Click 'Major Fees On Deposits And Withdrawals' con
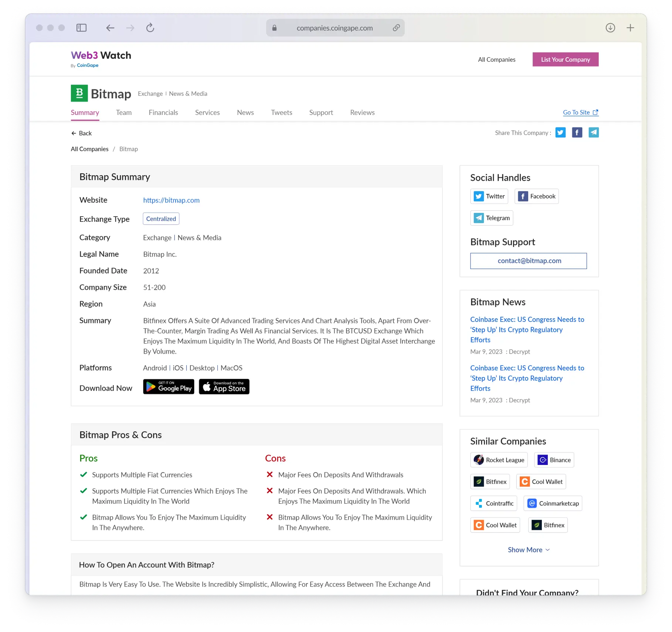Viewport: 672px width, 632px height. tap(341, 475)
